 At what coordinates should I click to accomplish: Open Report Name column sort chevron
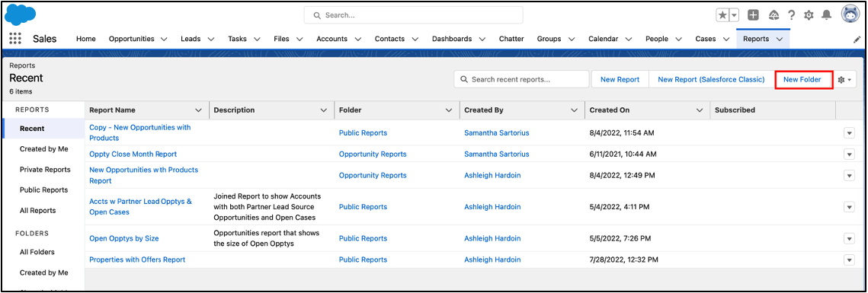[x=199, y=110]
